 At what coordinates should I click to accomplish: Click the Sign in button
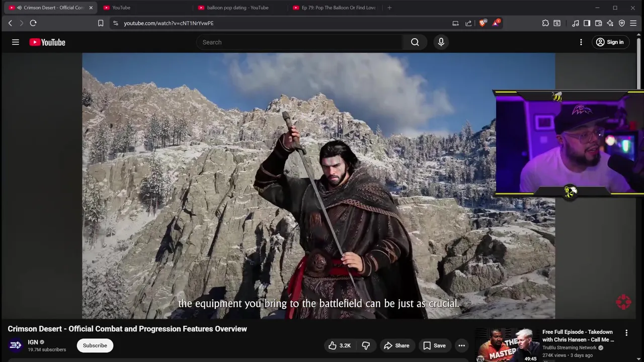610,42
